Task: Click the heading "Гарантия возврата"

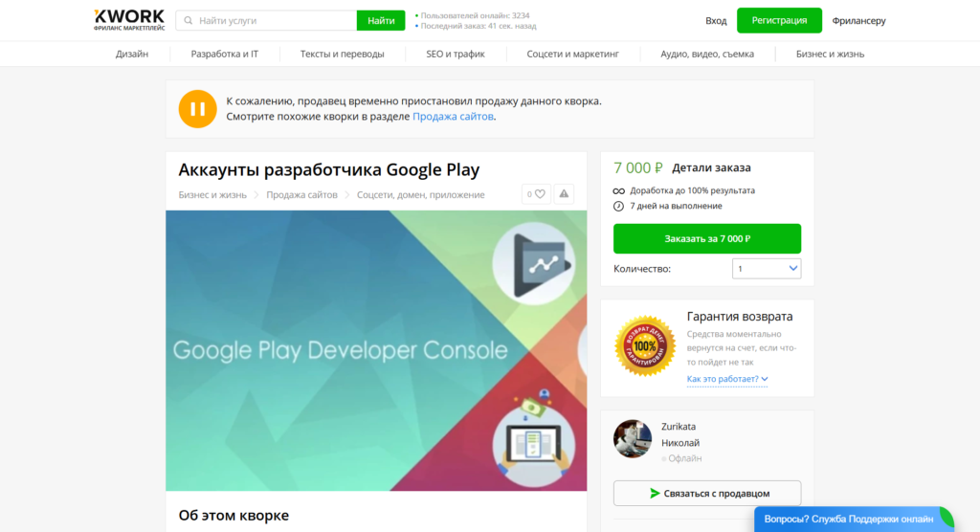Action: click(x=740, y=317)
